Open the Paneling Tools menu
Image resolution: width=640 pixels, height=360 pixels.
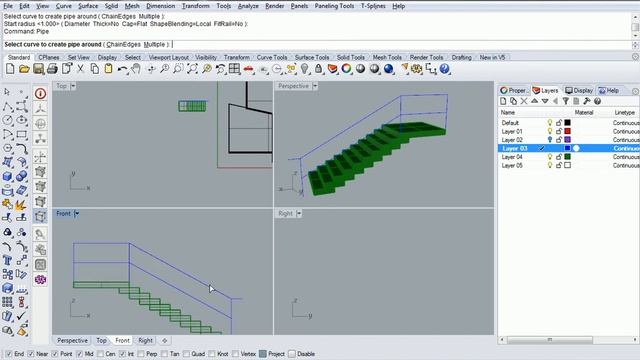tap(334, 6)
